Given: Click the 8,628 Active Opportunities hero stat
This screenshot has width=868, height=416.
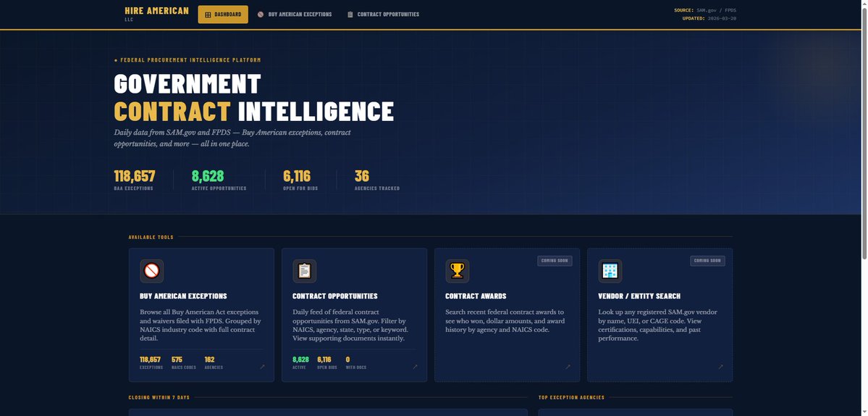Looking at the screenshot, I should coord(219,180).
